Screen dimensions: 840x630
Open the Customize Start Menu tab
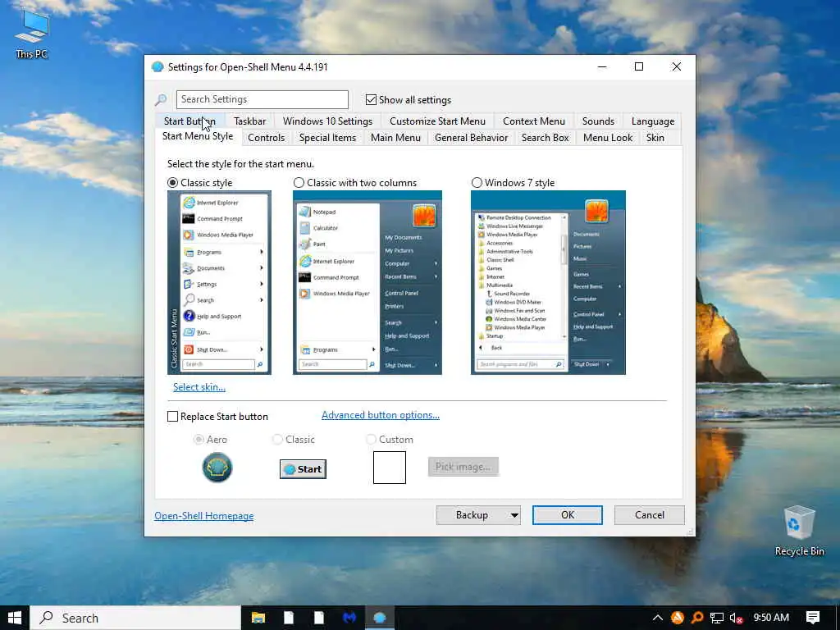(x=438, y=121)
